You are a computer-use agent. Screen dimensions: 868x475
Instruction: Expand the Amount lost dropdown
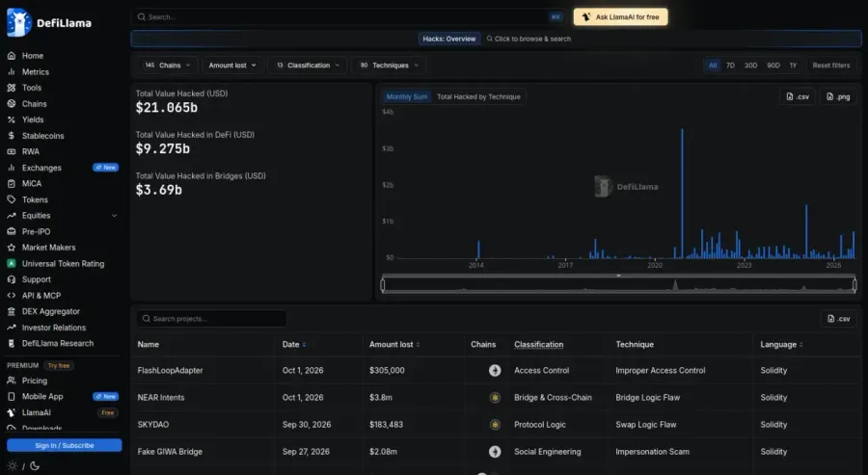[x=232, y=66]
